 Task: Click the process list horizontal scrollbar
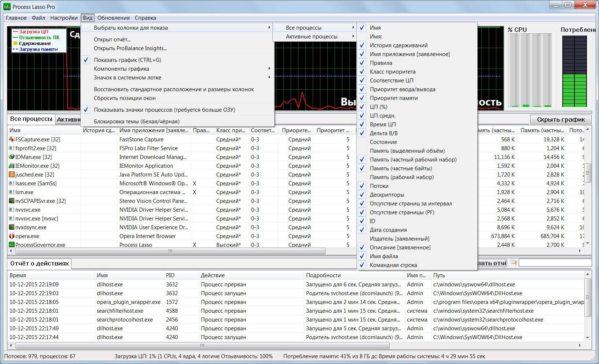[x=170, y=251]
